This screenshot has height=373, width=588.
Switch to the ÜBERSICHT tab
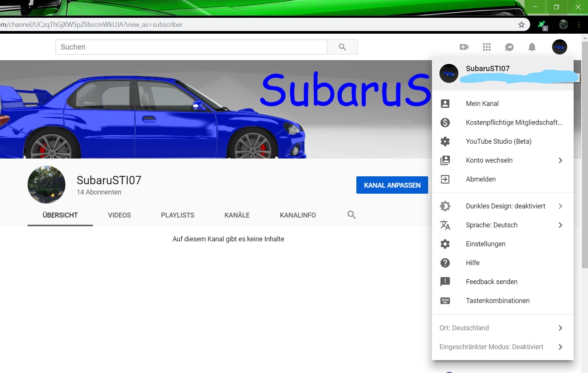(x=60, y=215)
